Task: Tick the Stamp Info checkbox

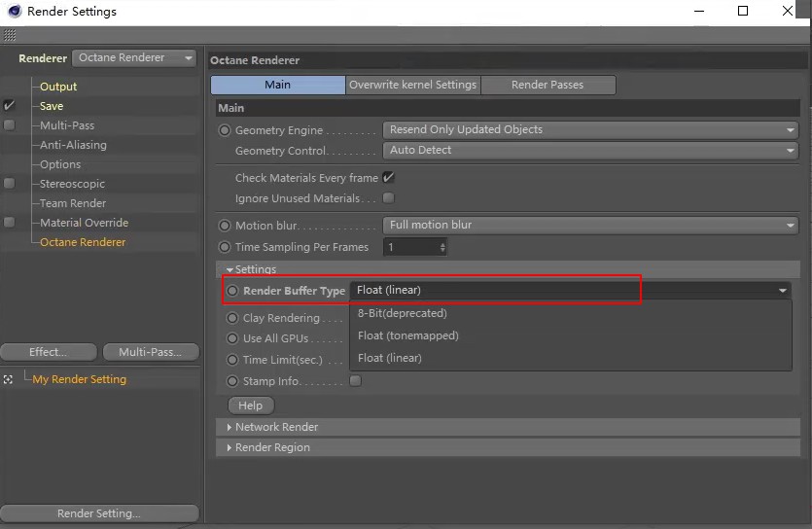Action: pos(355,381)
